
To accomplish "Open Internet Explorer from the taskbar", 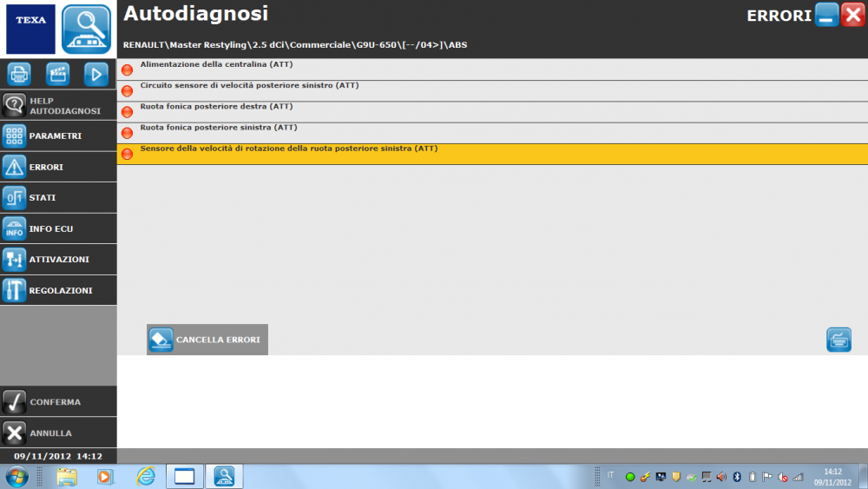I will pos(145,476).
